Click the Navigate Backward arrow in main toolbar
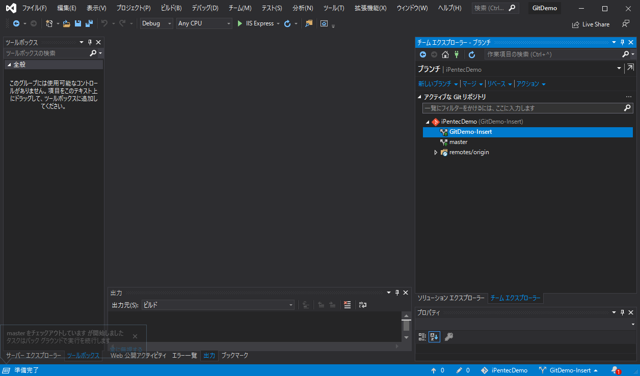Viewport: 640px width, 376px height. pos(16,24)
